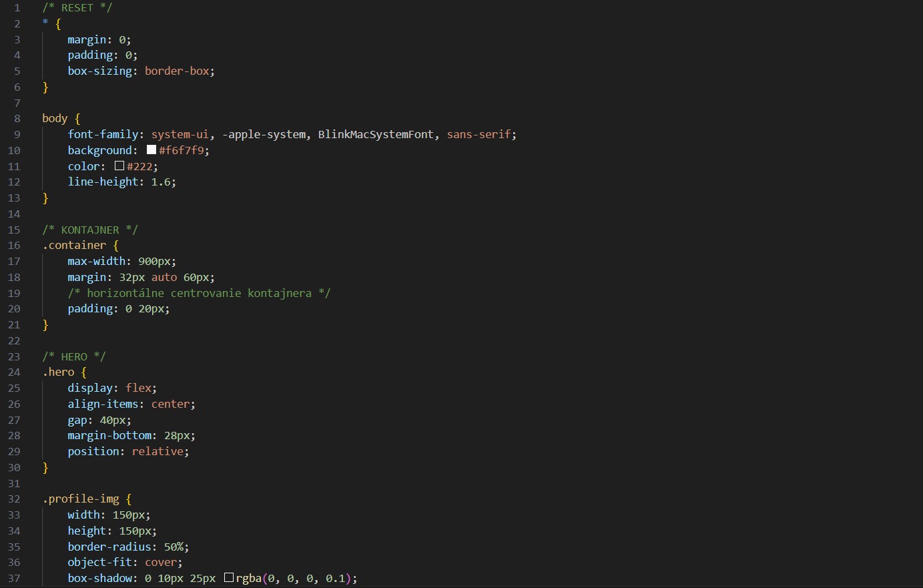Click the object-fit property name
The image size is (923, 588).
99,562
